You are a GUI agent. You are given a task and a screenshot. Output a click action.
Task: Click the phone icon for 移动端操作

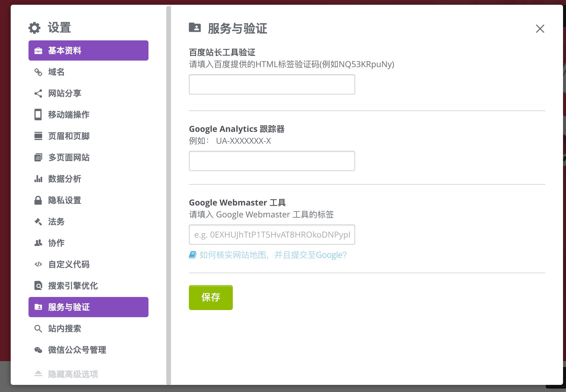(38, 115)
